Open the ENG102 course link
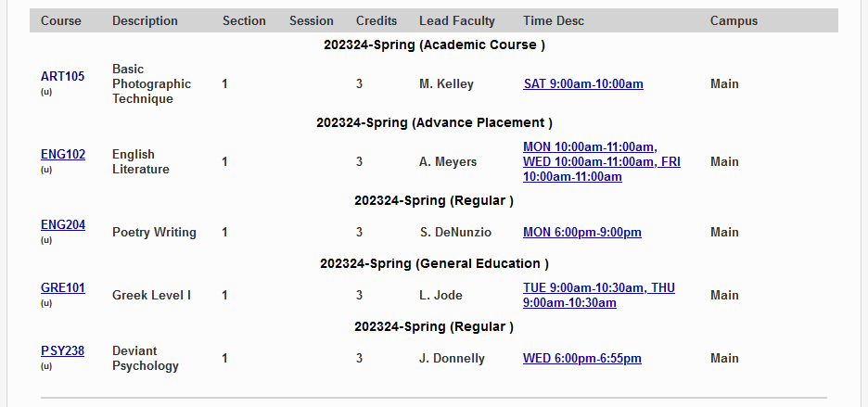Screen dimensions: 868x407 click(62, 154)
